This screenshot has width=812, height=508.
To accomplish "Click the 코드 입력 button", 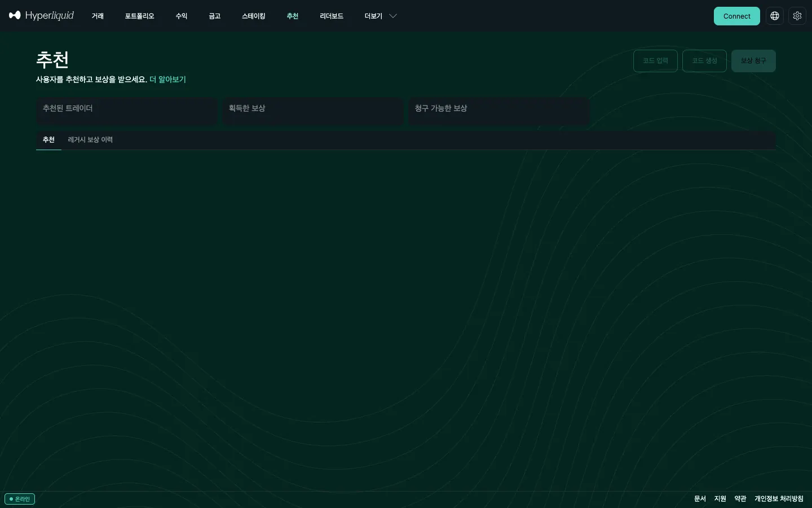I will click(x=655, y=61).
